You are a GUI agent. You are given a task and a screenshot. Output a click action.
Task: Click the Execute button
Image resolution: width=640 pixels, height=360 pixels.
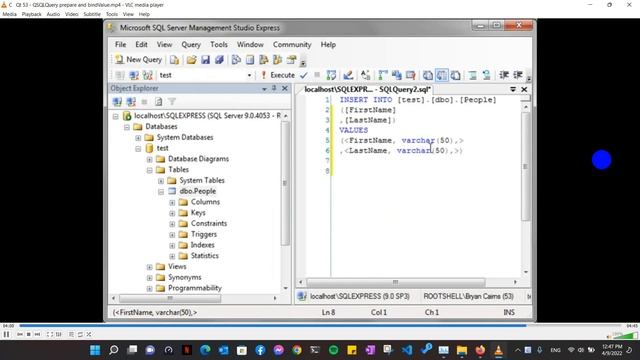tap(278, 75)
